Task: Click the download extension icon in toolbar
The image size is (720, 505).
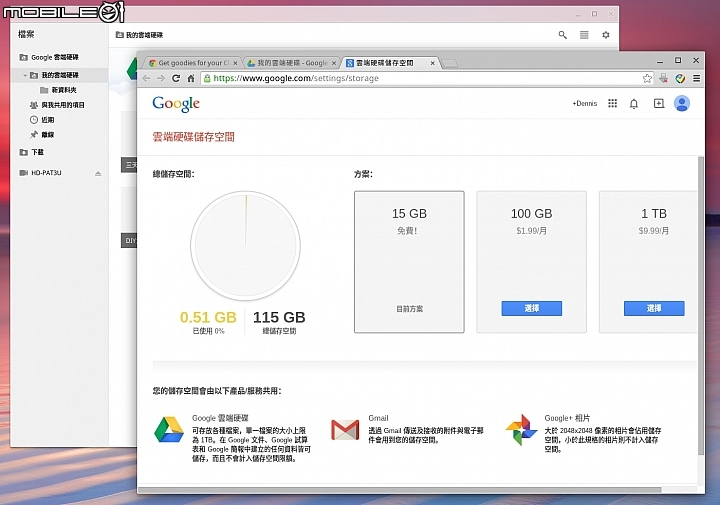Action: [664, 79]
